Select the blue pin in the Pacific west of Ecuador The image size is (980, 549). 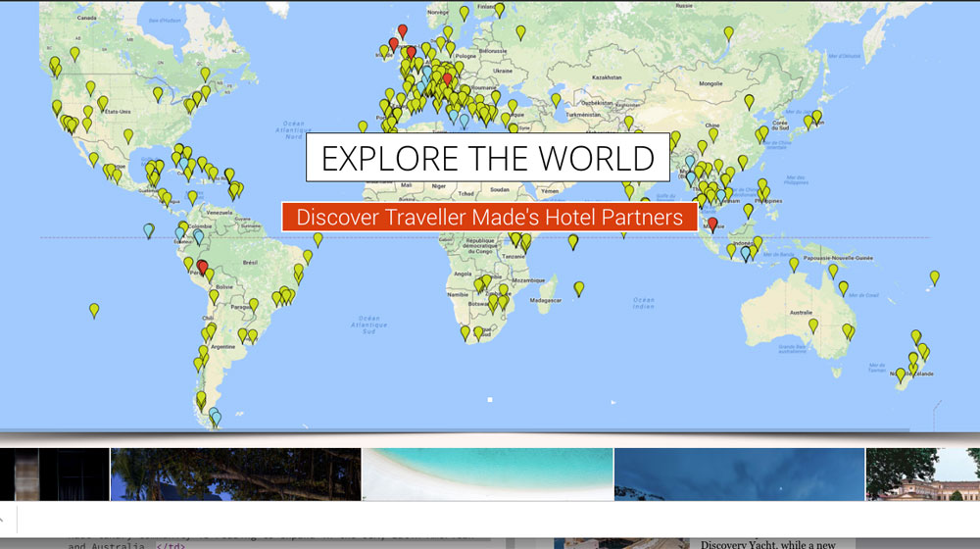(148, 230)
